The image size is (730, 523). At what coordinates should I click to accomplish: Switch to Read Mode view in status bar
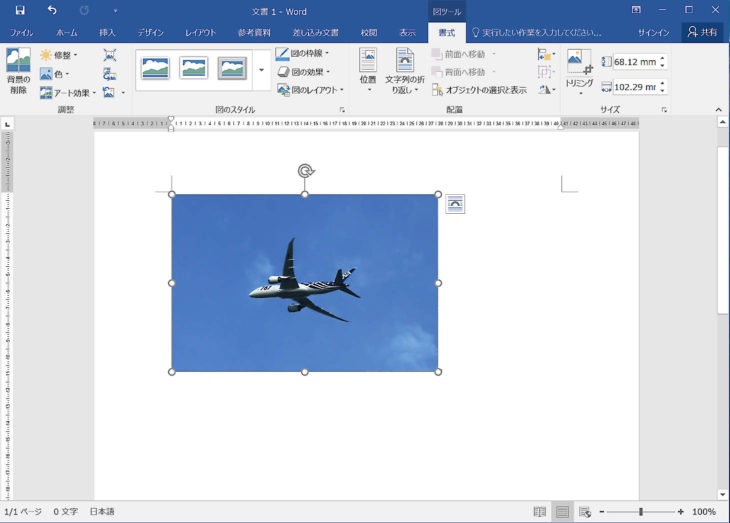click(x=540, y=512)
